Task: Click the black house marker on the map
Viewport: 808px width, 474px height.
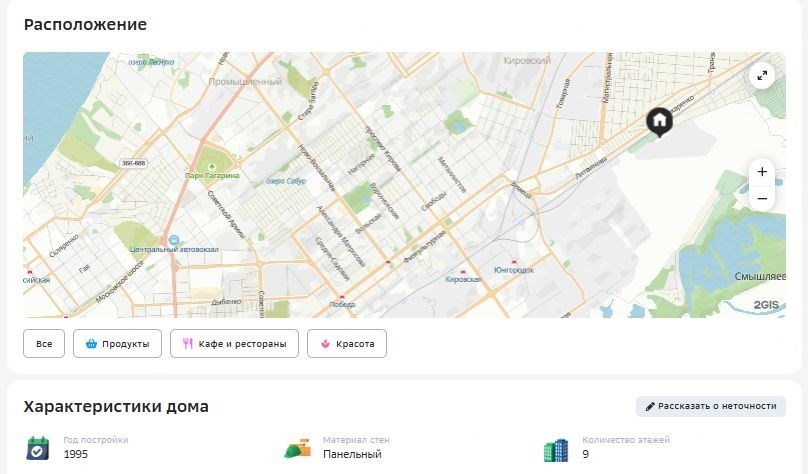Action: [659, 121]
